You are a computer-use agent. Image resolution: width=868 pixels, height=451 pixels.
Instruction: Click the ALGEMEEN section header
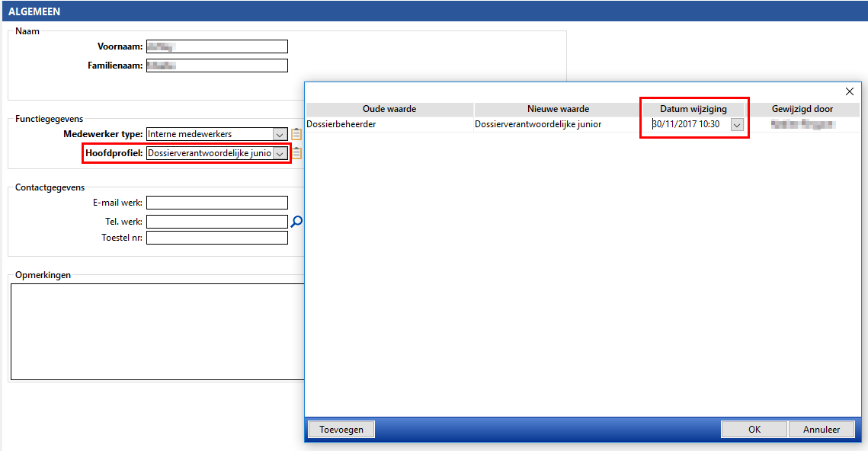click(34, 11)
